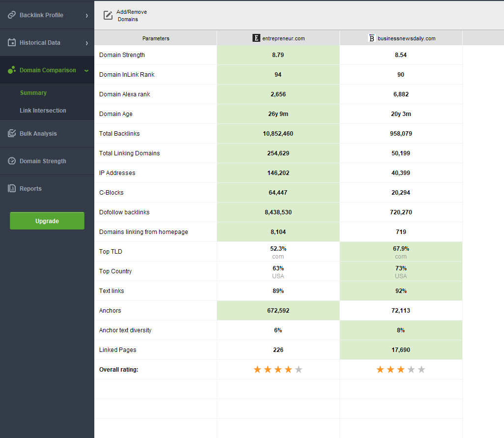
Task: Click the 146,202 IP addresses value
Action: 278,173
